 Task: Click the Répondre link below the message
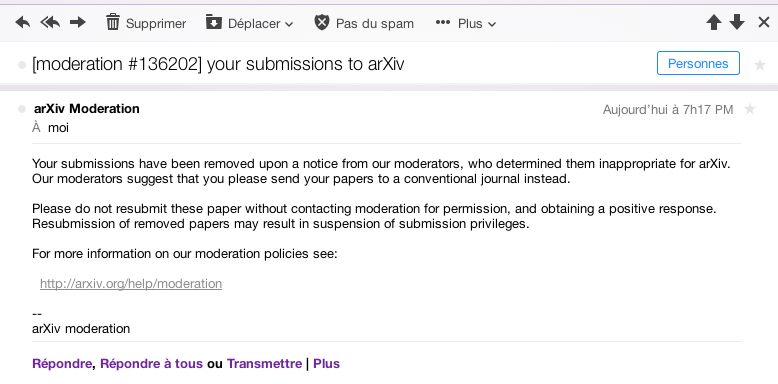click(x=62, y=364)
